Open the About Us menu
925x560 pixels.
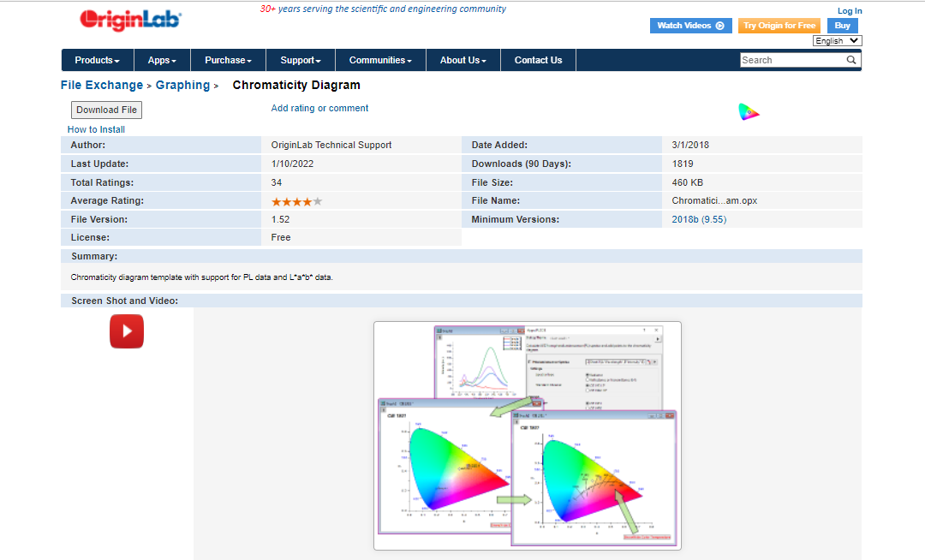pyautogui.click(x=463, y=60)
